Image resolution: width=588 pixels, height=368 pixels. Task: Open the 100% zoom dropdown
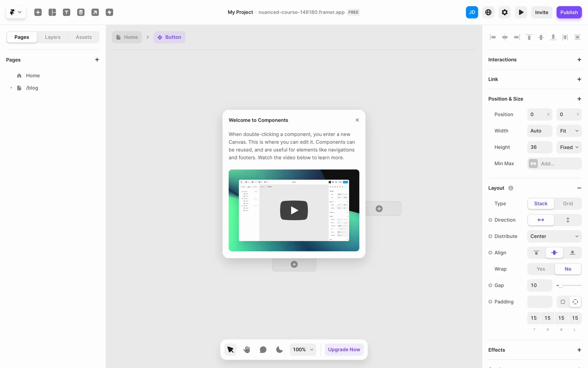click(303, 350)
